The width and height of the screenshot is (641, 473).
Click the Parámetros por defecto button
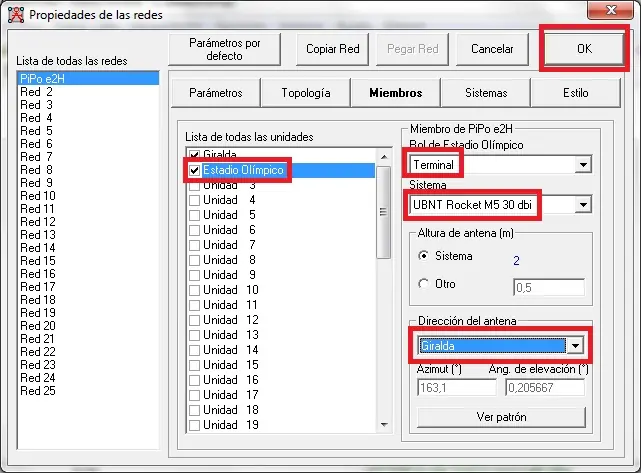224,49
